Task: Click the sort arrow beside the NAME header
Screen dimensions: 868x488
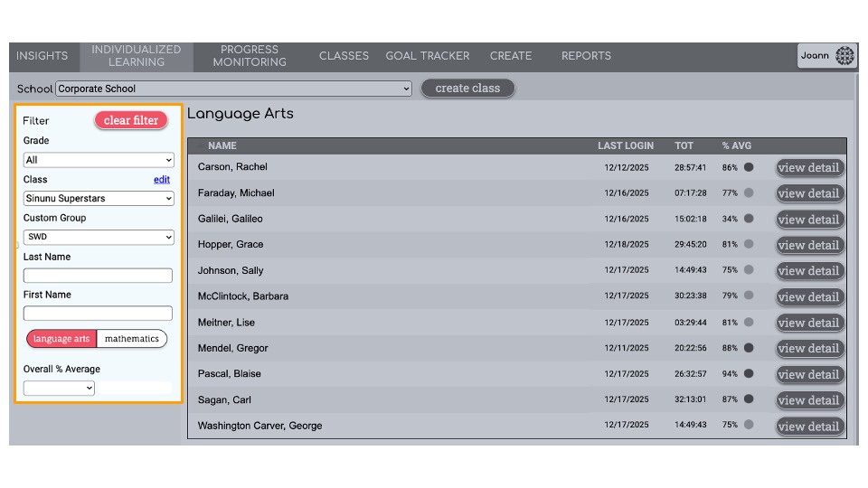Action: (x=201, y=146)
